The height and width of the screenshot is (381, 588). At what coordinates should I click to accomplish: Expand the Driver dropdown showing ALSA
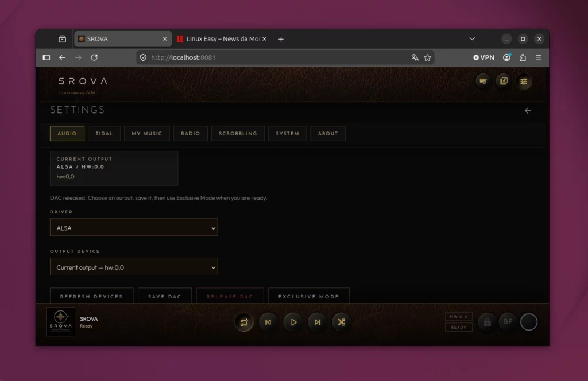(x=134, y=228)
